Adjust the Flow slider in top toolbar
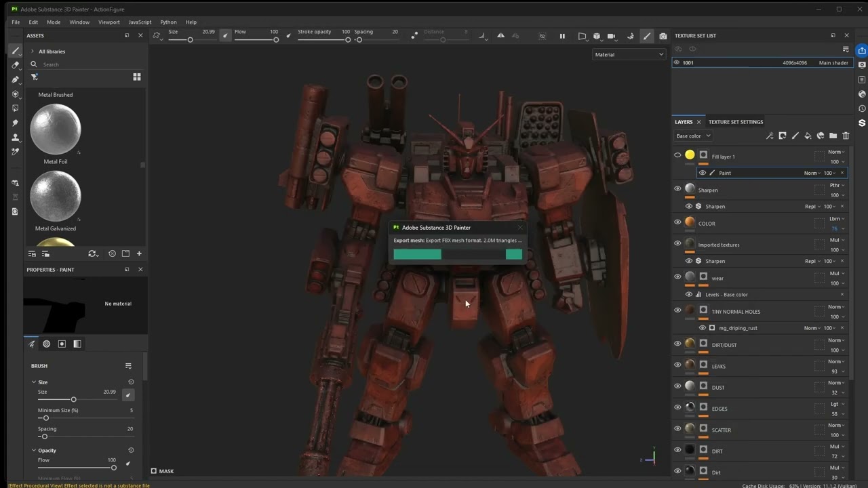Viewport: 868px width, 488px height. [x=256, y=40]
